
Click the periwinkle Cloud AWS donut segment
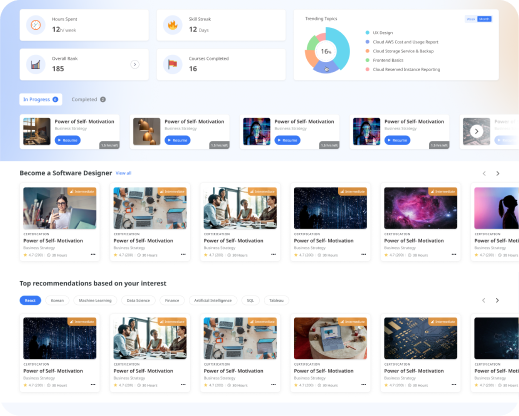click(325, 68)
